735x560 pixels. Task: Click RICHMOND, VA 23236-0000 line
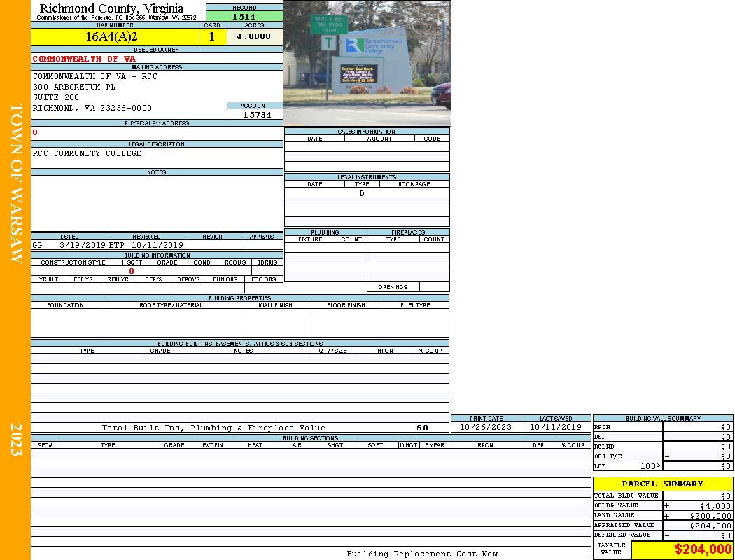click(92, 108)
